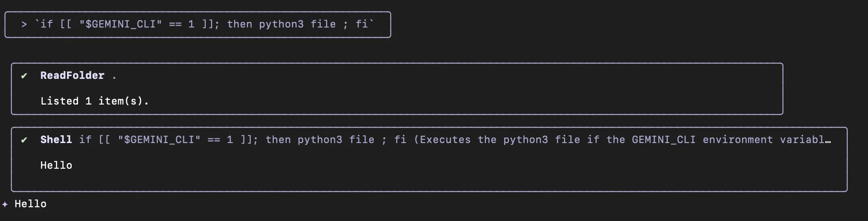Click the truncation ellipsis after 'variabl'
The width and height of the screenshot is (868, 221).
coord(828,140)
